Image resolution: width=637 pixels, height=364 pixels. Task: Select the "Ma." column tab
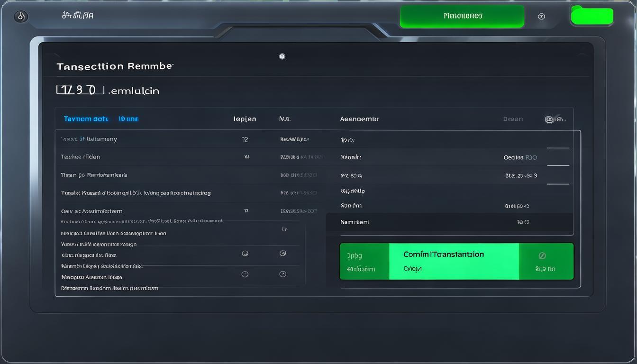[284, 119]
